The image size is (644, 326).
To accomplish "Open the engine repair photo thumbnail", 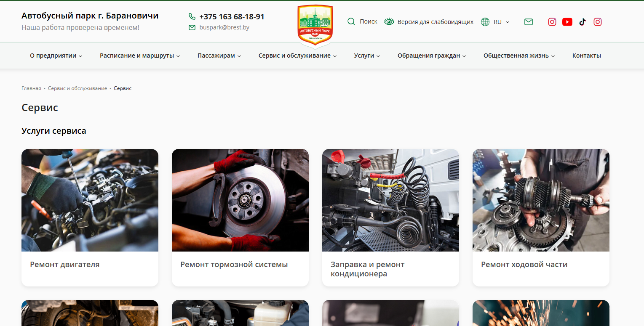I will tap(90, 200).
